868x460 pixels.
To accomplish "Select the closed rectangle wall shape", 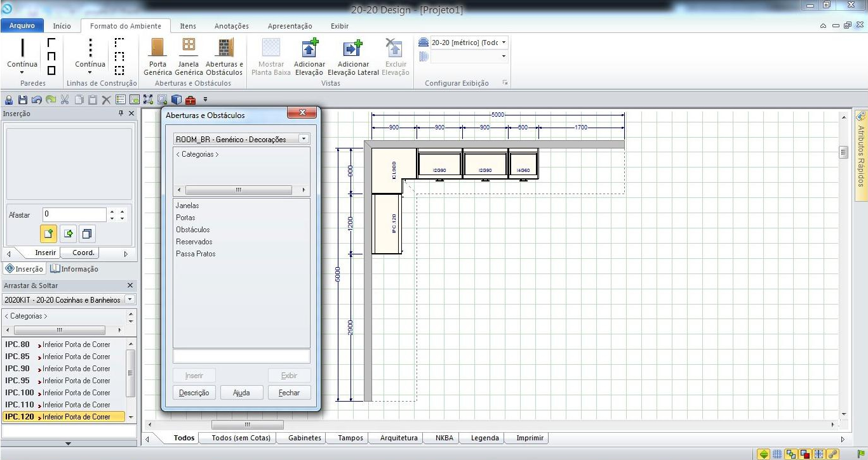I will 51,70.
